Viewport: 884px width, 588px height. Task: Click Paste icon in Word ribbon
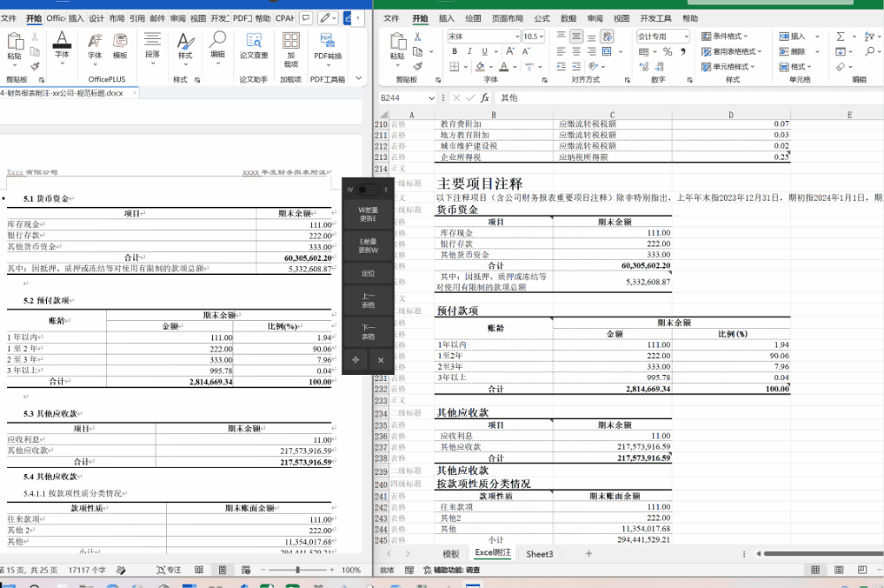(x=15, y=42)
